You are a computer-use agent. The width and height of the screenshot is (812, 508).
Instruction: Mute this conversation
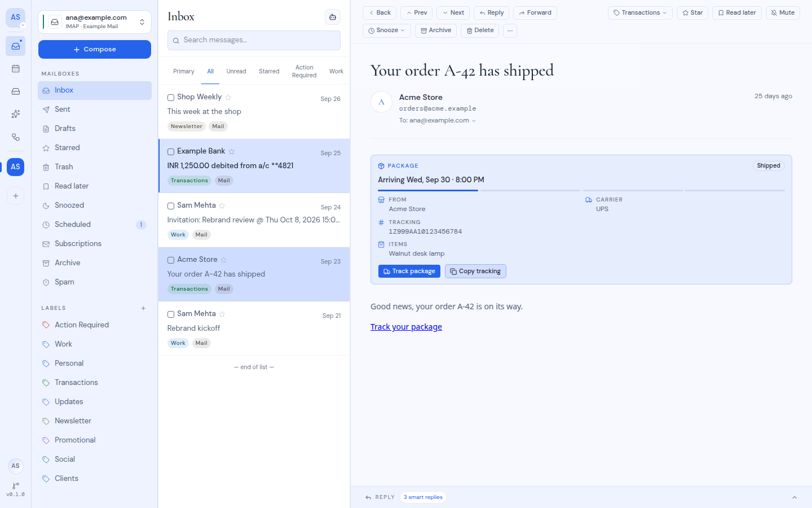783,13
